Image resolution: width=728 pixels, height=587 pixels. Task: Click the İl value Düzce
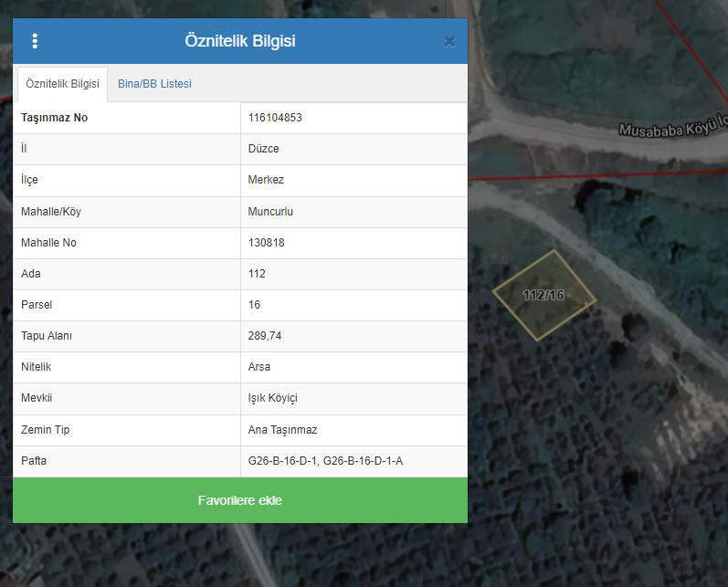coord(263,149)
